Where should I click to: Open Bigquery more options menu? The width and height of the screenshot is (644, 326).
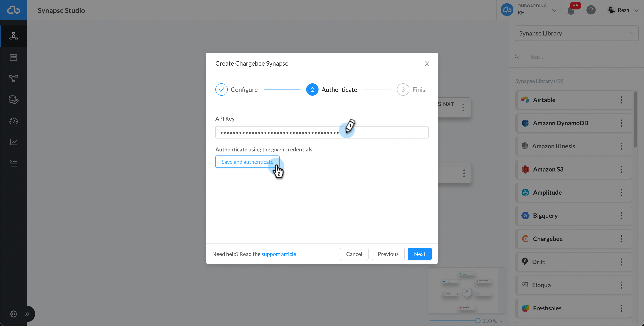[x=621, y=216]
